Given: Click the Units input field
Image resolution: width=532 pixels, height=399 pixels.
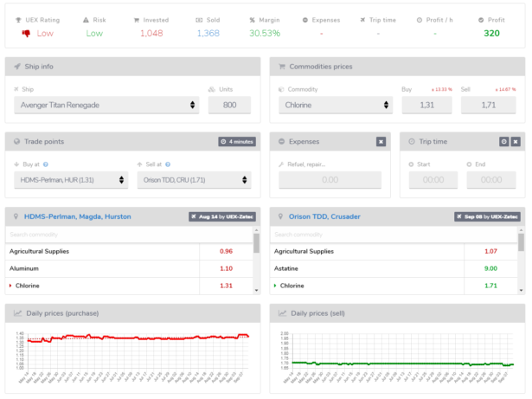Looking at the screenshot, I should pyautogui.click(x=229, y=105).
